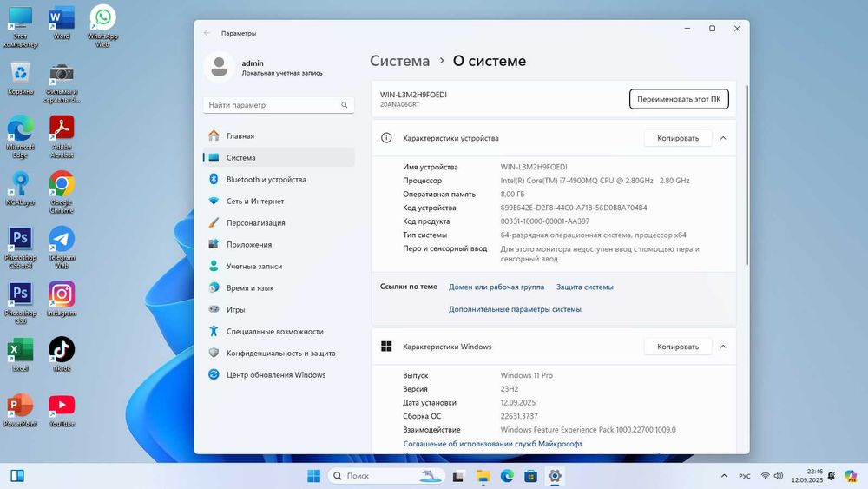This screenshot has width=868, height=489.
Task: Open NCALayer desktop shortcut
Action: (20, 188)
